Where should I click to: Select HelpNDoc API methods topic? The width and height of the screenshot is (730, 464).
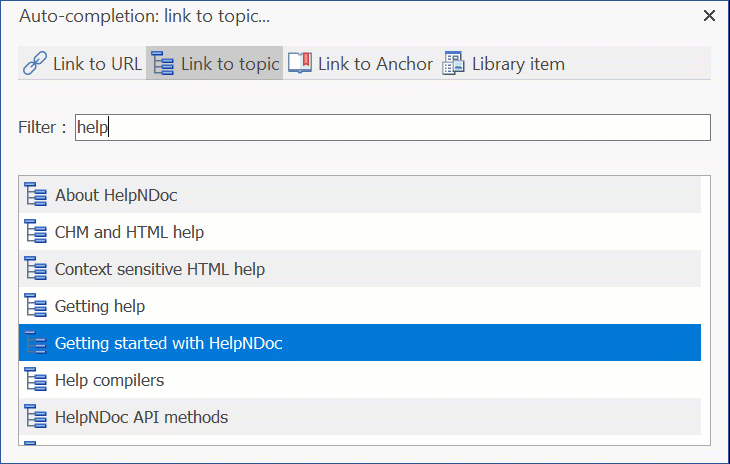[x=360, y=417]
